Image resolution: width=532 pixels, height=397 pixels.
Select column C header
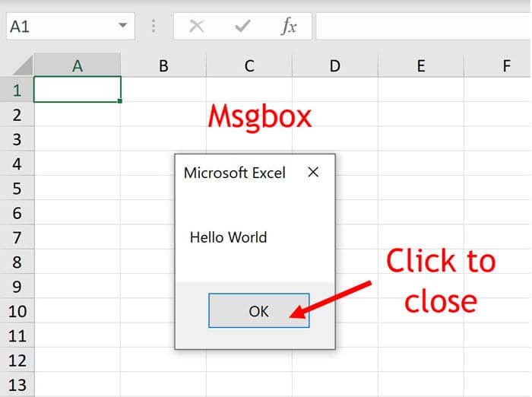click(x=249, y=65)
